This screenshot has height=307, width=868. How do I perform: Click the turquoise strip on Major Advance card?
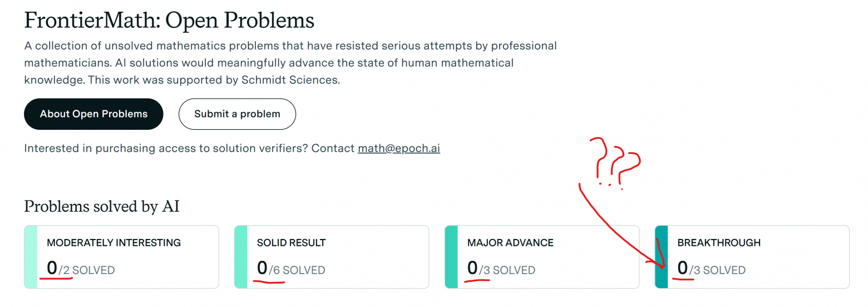click(451, 257)
